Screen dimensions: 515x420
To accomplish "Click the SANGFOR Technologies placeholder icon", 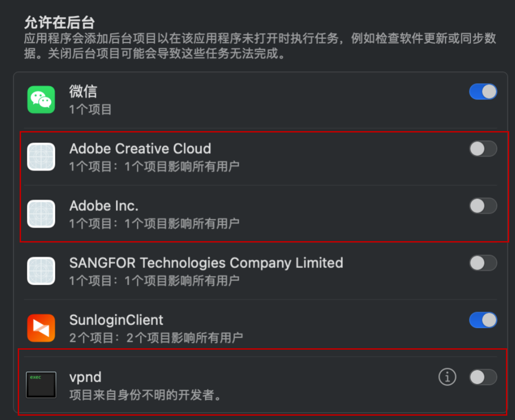I will 41,271.
